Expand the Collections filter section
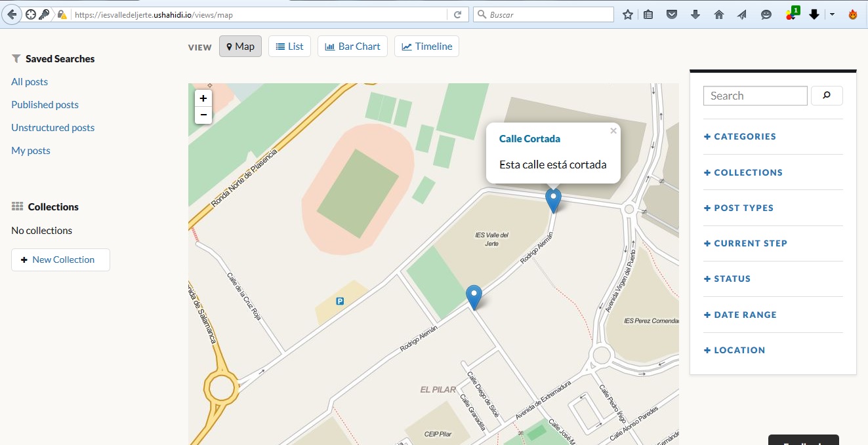 [743, 172]
